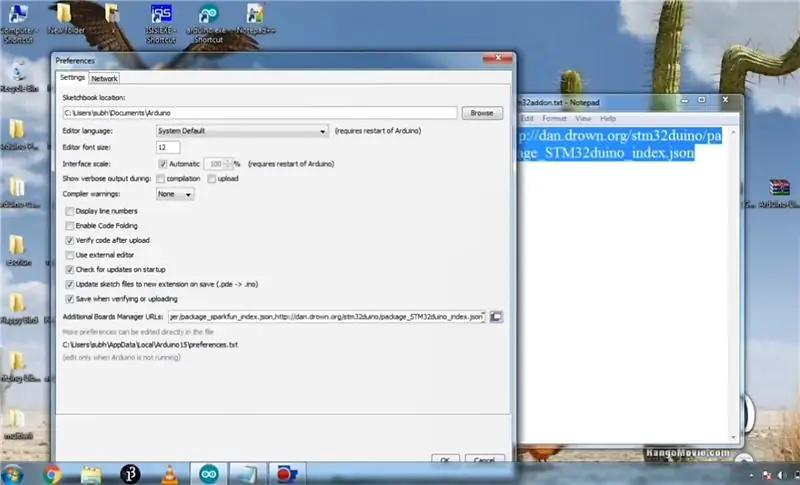Click Notepad scrollbar down arrow
The height and width of the screenshot is (485, 800).
pos(734,437)
